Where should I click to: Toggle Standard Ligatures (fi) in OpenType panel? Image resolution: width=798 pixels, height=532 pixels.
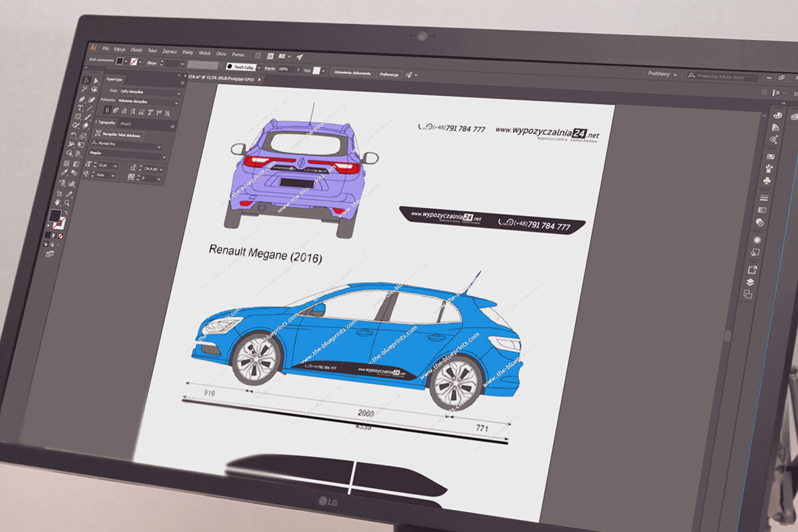pos(107,110)
